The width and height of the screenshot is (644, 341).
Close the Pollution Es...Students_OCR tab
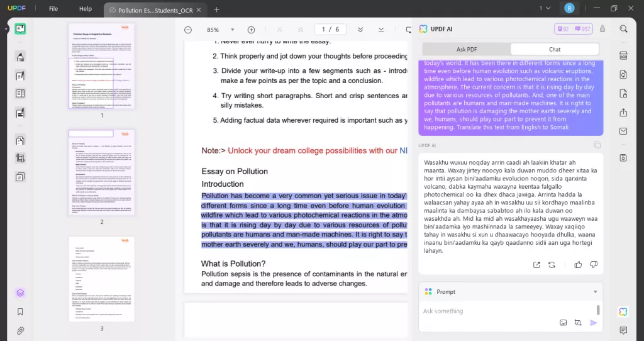[x=199, y=10]
